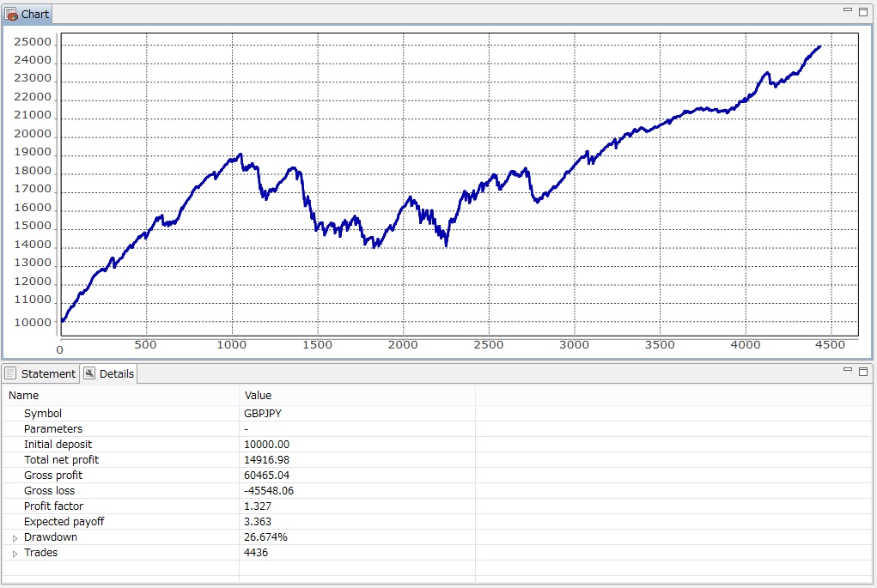Expand the Drawdown row
Image resolution: width=877 pixels, height=588 pixels.
tap(15, 538)
